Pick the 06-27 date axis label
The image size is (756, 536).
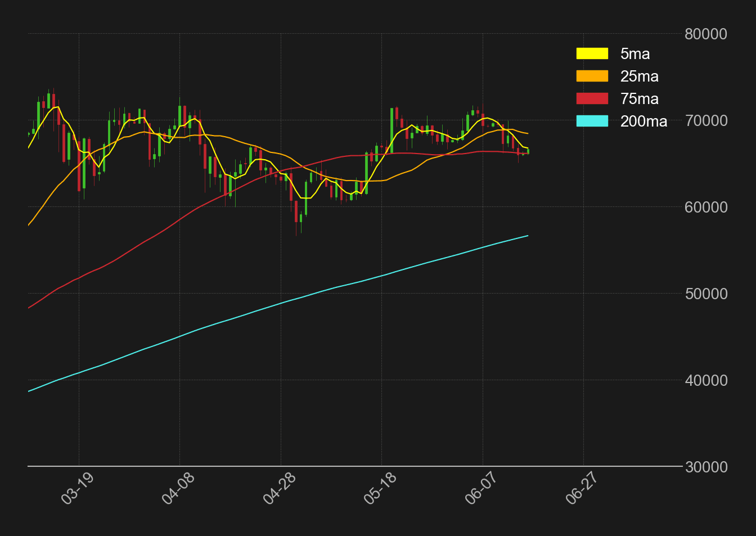pyautogui.click(x=582, y=488)
